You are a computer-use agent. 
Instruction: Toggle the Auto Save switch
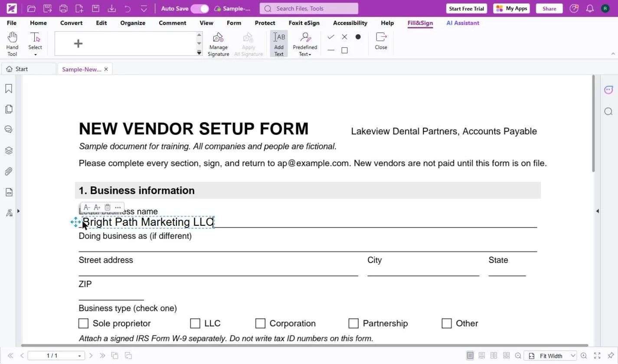199,9
